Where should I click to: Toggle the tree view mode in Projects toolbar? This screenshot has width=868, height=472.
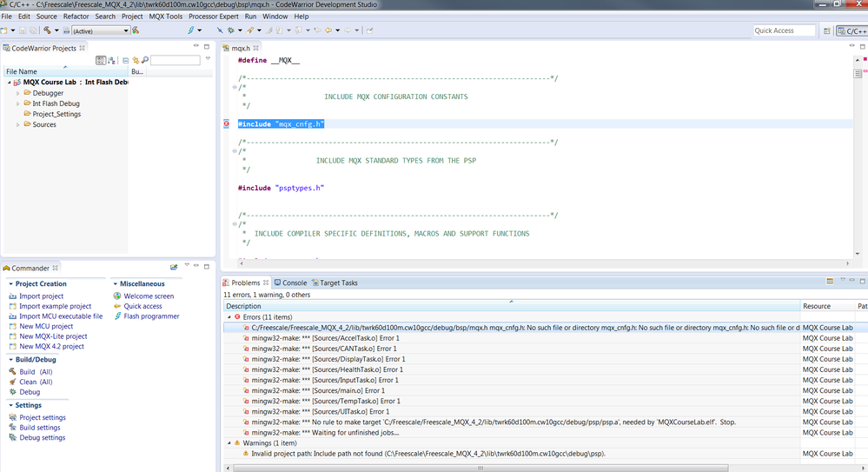coord(101,61)
